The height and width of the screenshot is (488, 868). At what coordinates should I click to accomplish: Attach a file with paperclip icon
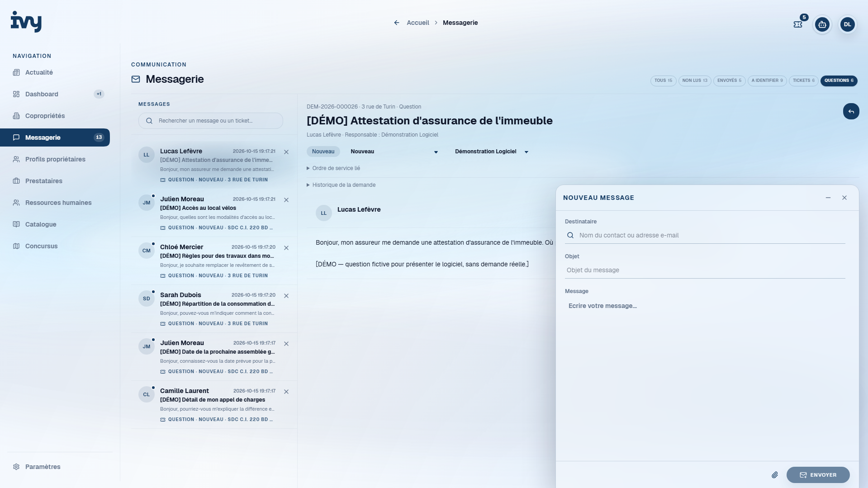775,475
